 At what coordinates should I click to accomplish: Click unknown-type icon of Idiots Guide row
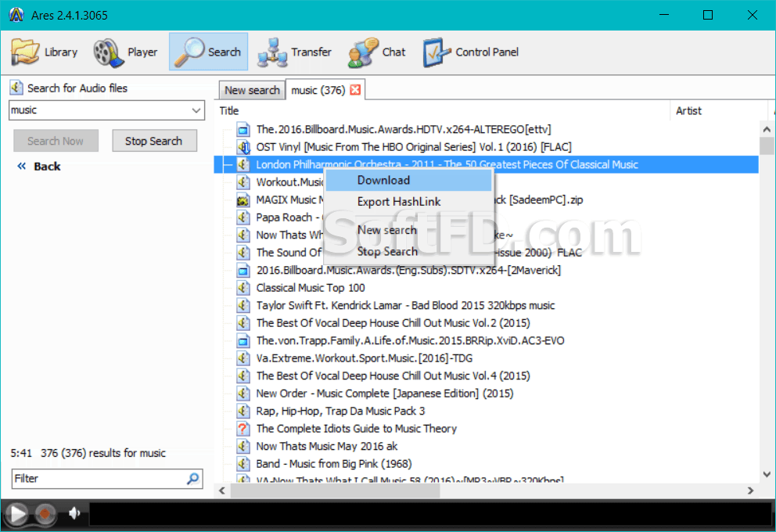[x=243, y=429]
